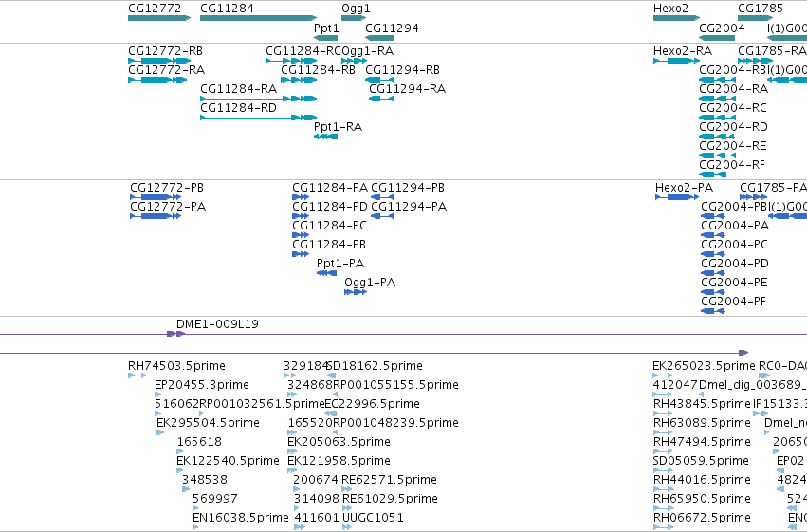Select the CG12772 gene feature
The width and height of the screenshot is (807, 532).
pos(159,18)
